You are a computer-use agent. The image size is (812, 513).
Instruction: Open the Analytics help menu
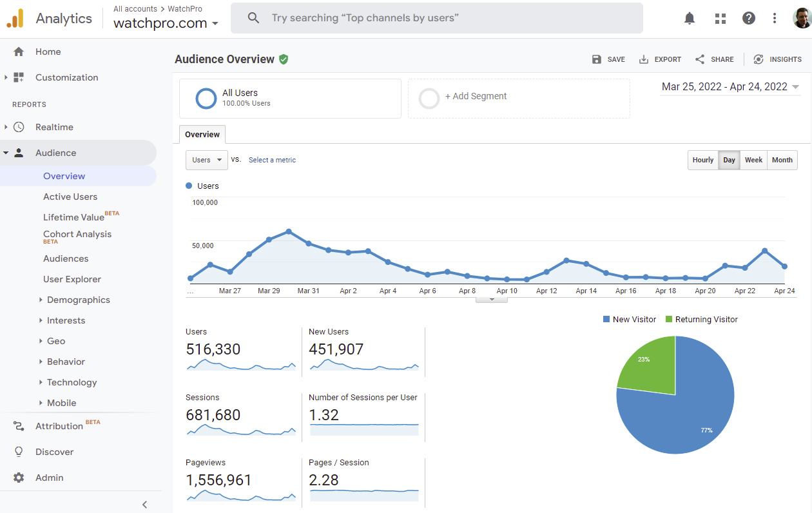point(748,18)
